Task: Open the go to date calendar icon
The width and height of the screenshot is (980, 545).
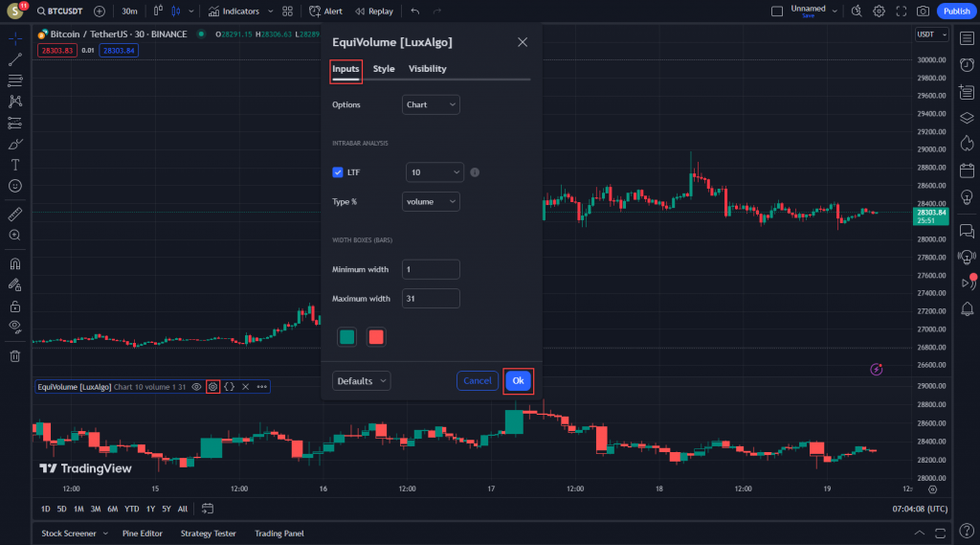Action: coord(208,509)
